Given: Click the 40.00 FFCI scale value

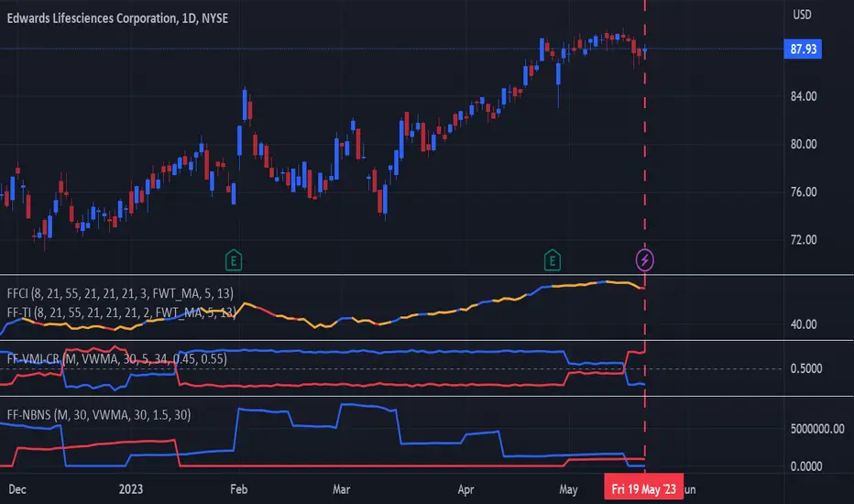Looking at the screenshot, I should (x=804, y=324).
